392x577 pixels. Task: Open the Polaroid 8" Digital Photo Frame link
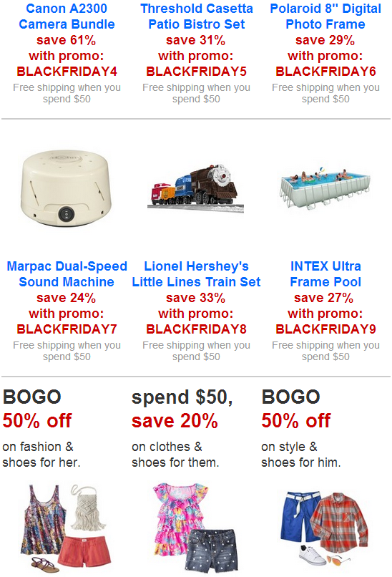[325, 16]
